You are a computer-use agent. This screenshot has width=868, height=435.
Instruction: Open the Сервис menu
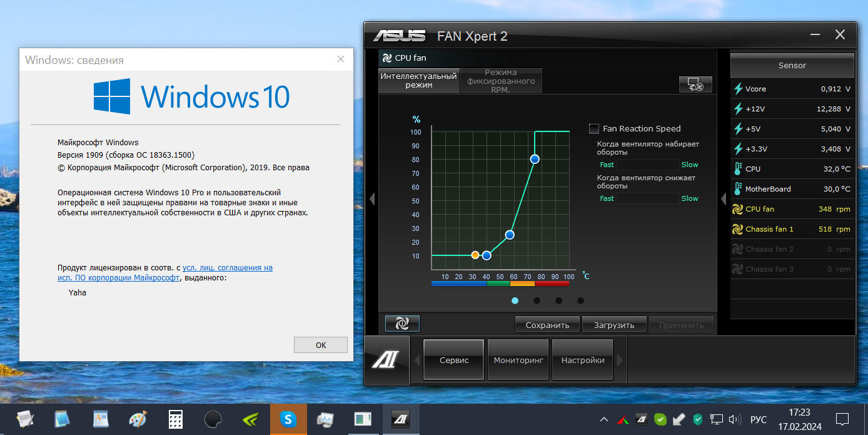(x=454, y=360)
